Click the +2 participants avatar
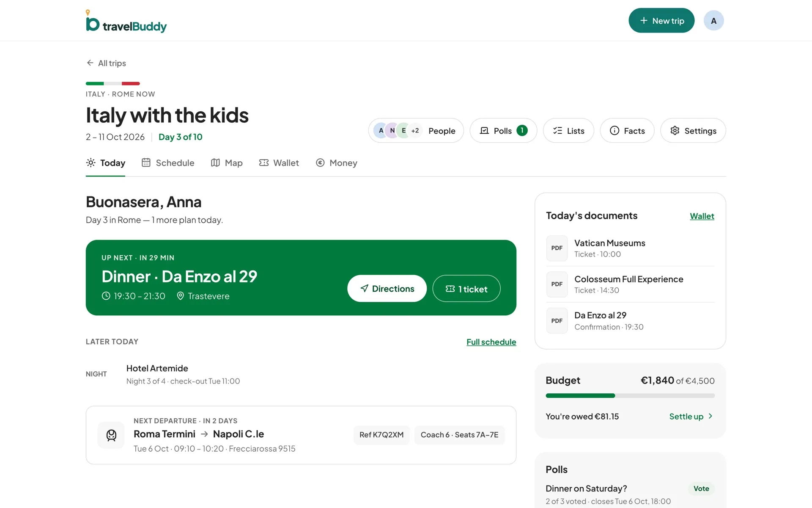The width and height of the screenshot is (812, 508). 415,130
